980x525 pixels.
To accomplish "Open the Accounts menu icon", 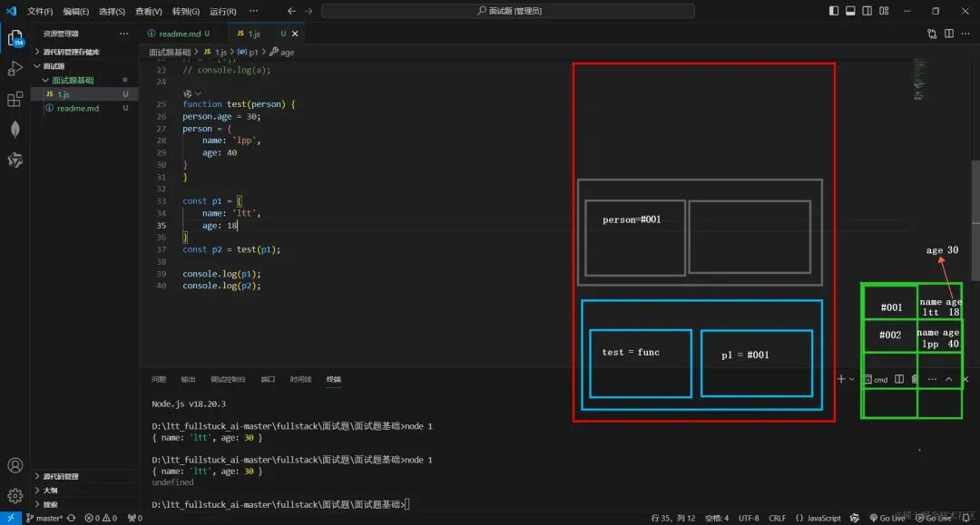I will (15, 465).
